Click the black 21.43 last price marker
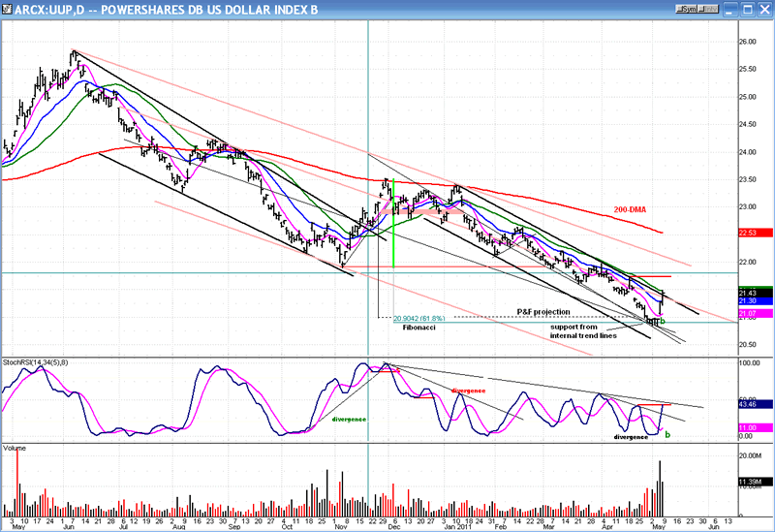This screenshot has height=532, width=775. click(756, 294)
